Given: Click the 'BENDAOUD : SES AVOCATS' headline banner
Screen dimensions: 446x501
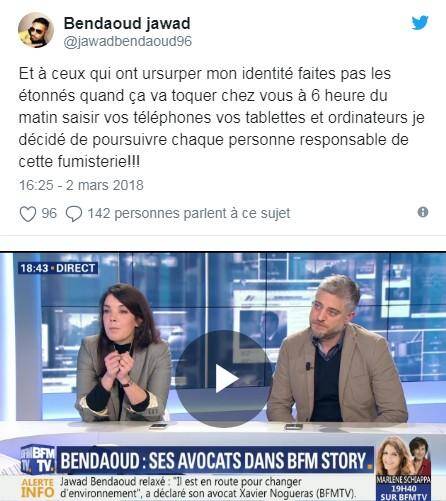Looking at the screenshot, I should pyautogui.click(x=215, y=460).
